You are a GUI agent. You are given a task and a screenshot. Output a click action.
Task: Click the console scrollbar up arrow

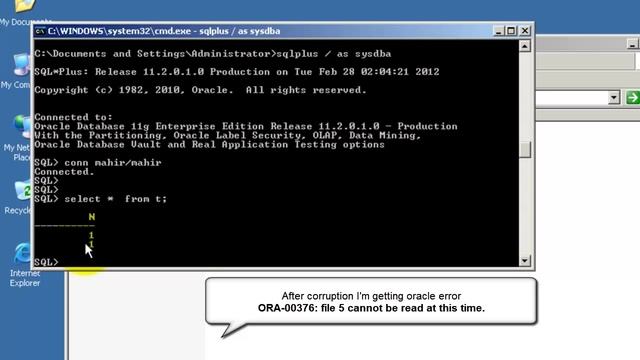click(525, 46)
